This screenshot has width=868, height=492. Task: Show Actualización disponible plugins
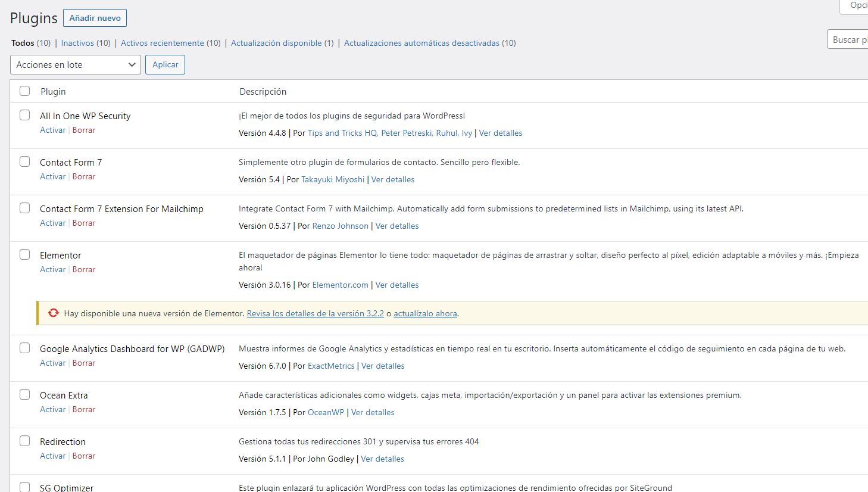coord(276,43)
